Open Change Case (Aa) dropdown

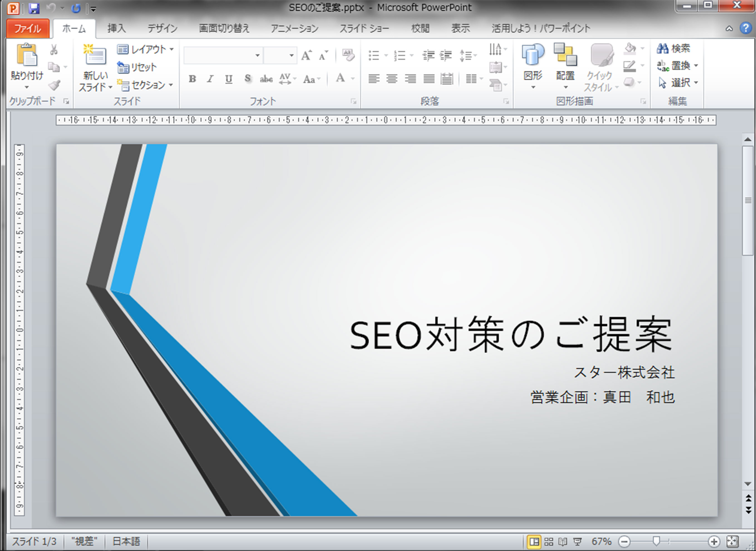click(312, 79)
